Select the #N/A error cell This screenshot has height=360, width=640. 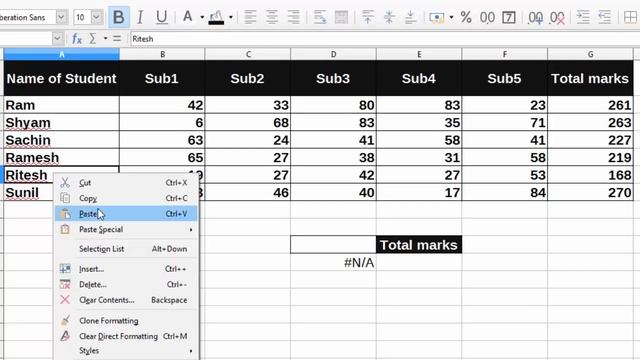pos(333,262)
